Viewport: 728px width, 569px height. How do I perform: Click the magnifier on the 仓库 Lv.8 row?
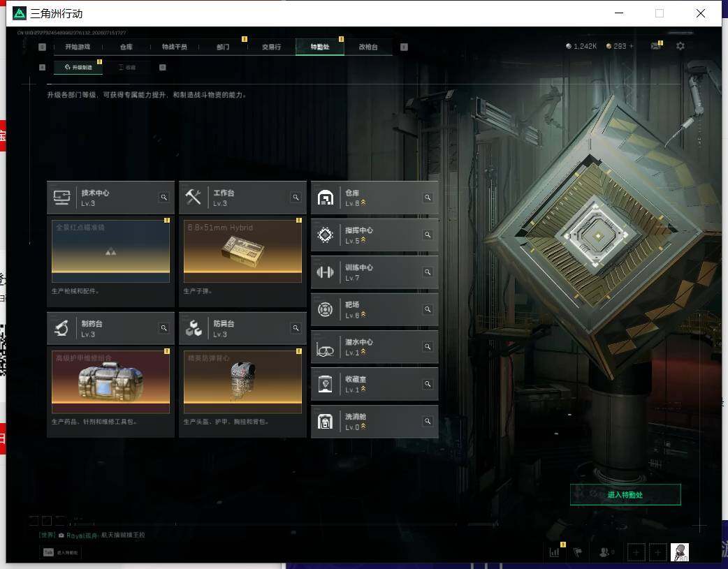click(428, 198)
